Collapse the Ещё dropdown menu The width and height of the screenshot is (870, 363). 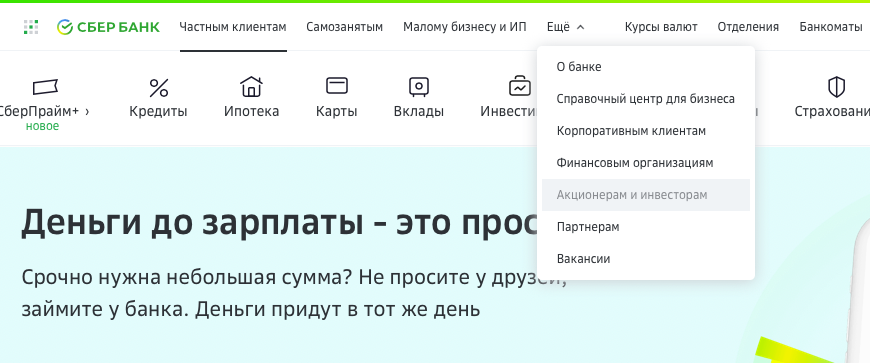(x=565, y=27)
